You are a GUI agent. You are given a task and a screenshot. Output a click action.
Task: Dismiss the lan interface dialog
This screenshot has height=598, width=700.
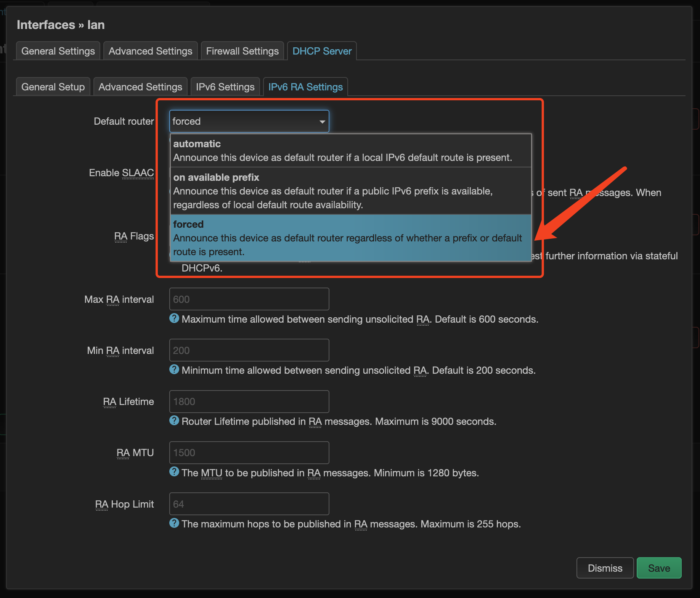(x=605, y=568)
